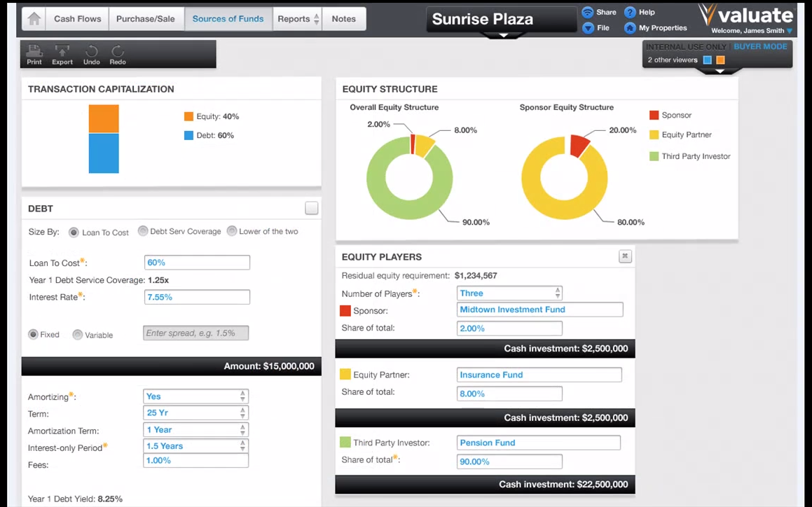Expand the viewers panel arrow
812x507 pixels.
720,71
